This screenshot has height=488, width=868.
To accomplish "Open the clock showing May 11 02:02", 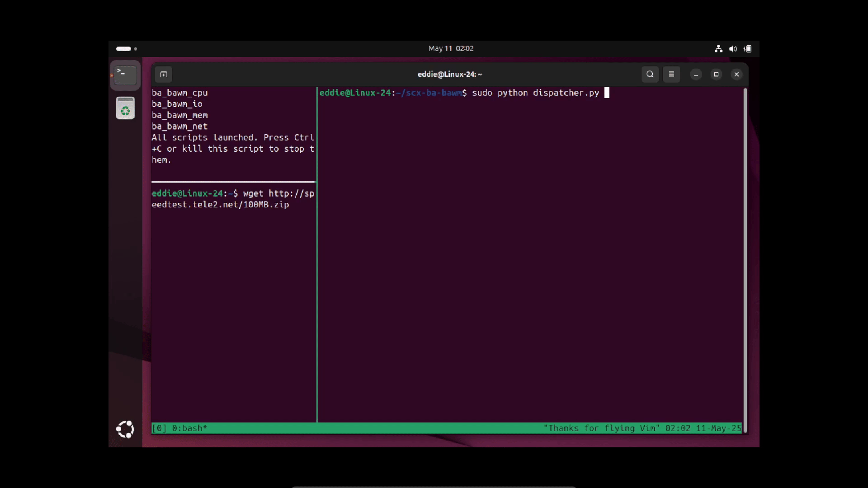I will point(451,48).
